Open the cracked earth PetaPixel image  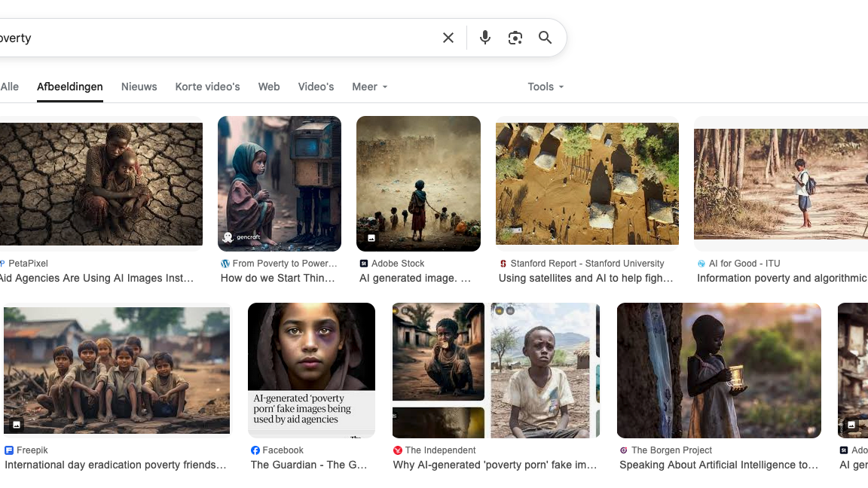(x=101, y=184)
